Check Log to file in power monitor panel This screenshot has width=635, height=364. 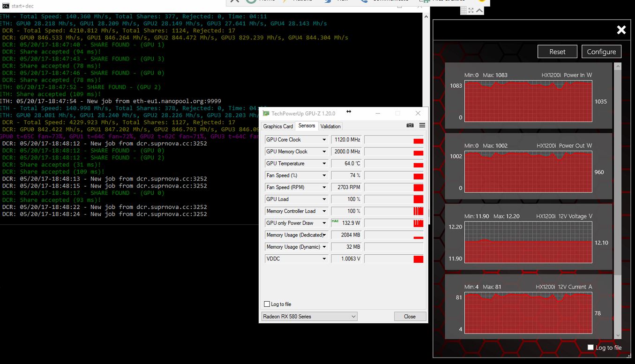(591, 347)
